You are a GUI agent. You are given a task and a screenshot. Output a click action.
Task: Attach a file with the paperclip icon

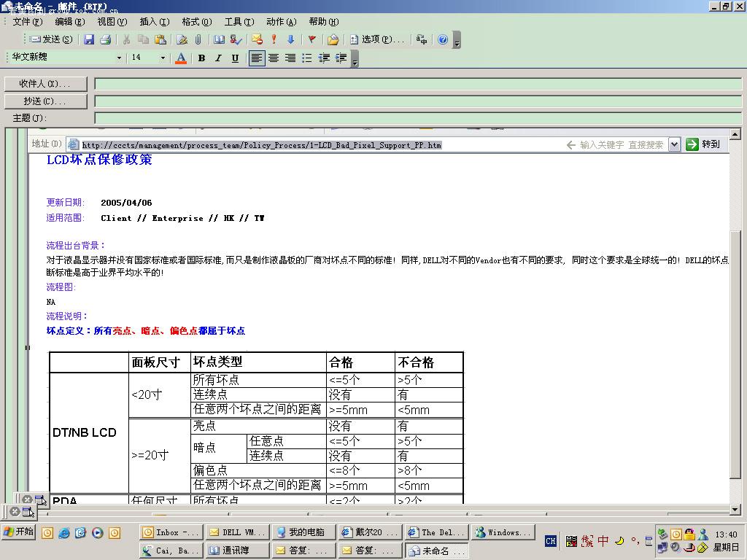[198, 39]
